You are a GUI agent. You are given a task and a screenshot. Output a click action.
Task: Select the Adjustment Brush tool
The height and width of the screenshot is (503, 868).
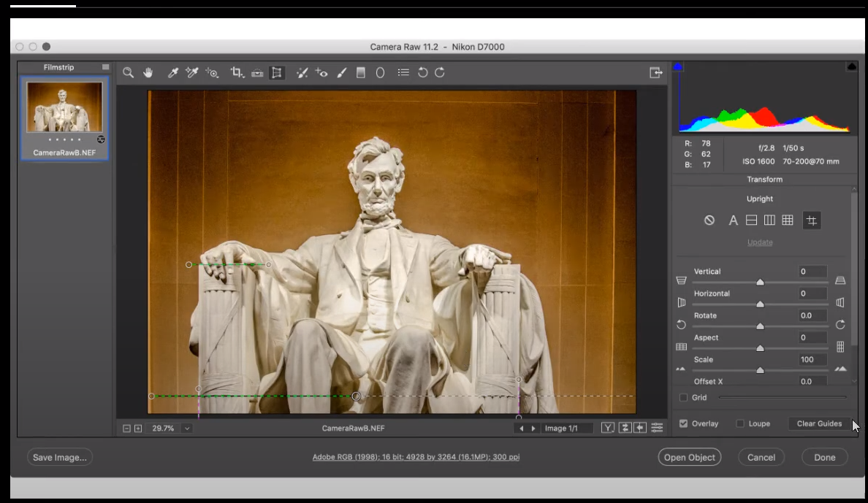[341, 72]
